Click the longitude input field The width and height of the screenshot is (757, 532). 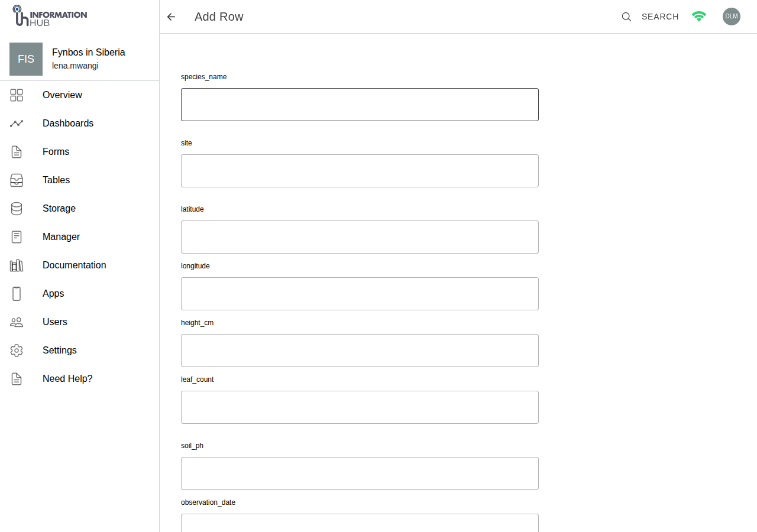point(360,294)
